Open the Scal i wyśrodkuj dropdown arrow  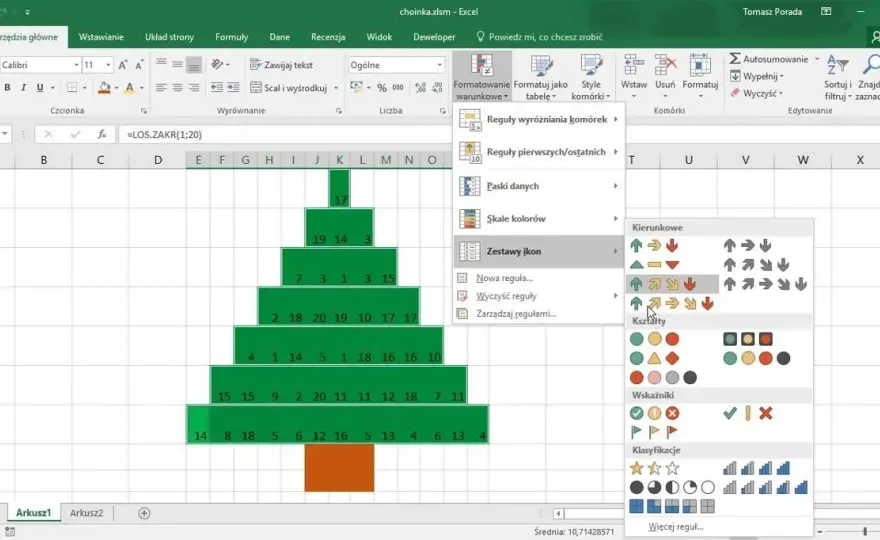click(336, 88)
